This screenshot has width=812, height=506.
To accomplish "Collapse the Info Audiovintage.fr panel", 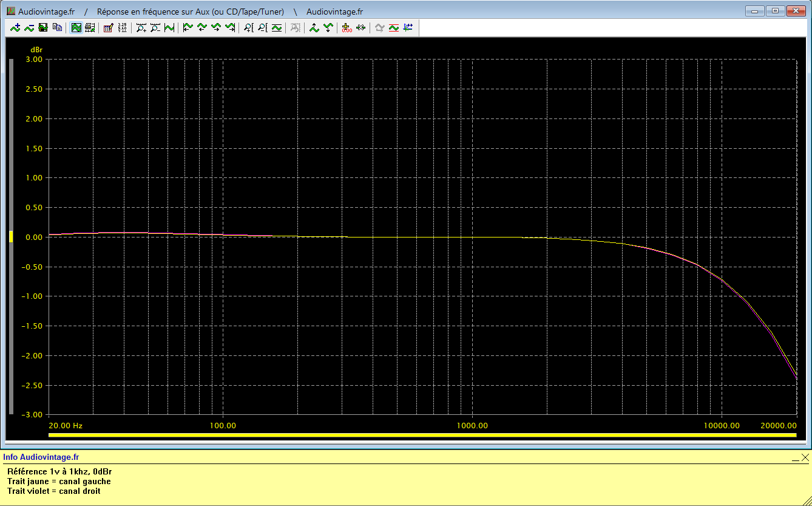I will pos(795,459).
